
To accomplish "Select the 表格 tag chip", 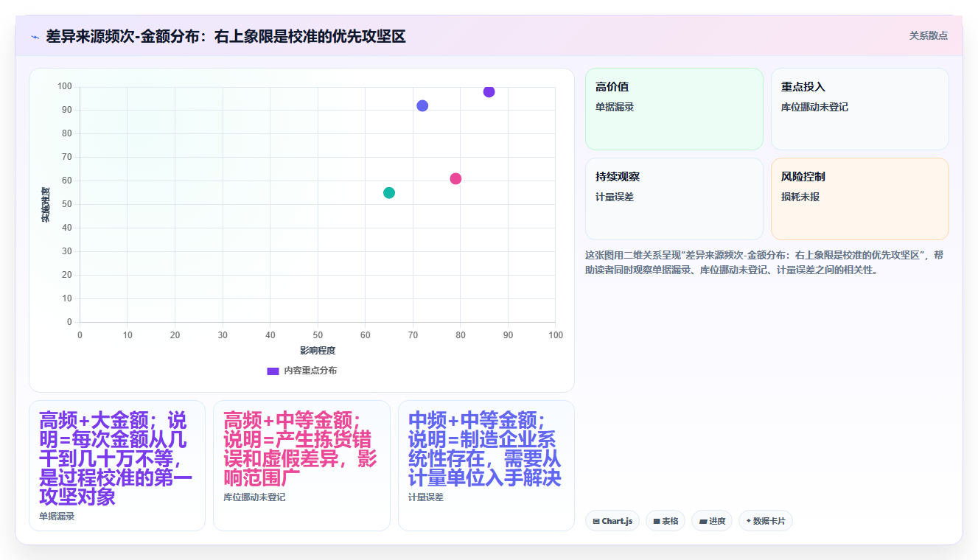I will [x=666, y=521].
